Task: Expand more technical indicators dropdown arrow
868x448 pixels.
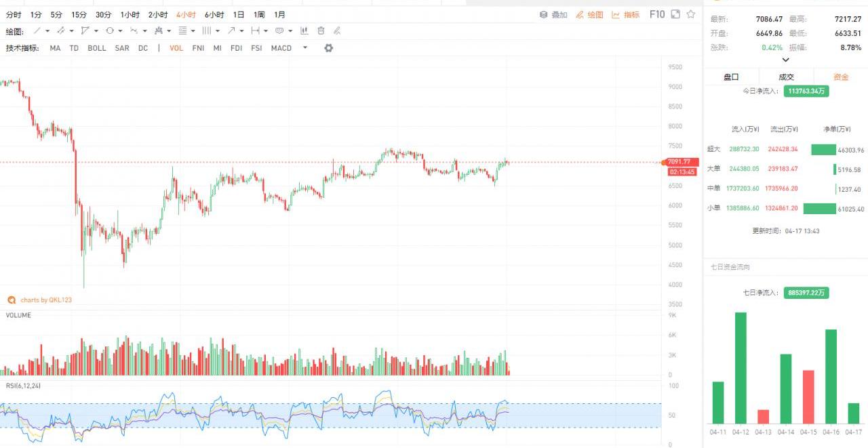Action: tap(305, 48)
